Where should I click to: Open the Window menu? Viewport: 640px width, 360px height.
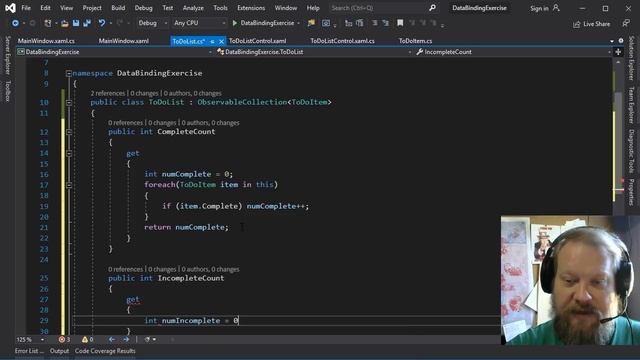coord(286,8)
